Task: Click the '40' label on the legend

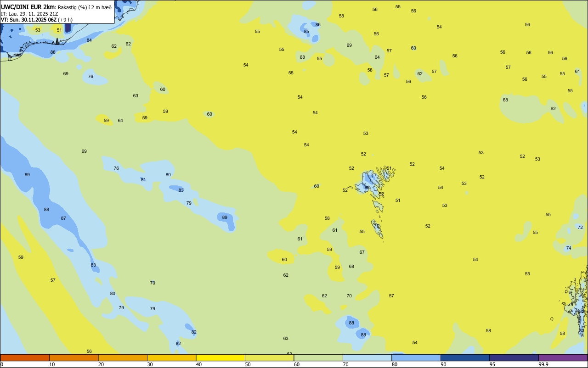Action: tap(198, 364)
